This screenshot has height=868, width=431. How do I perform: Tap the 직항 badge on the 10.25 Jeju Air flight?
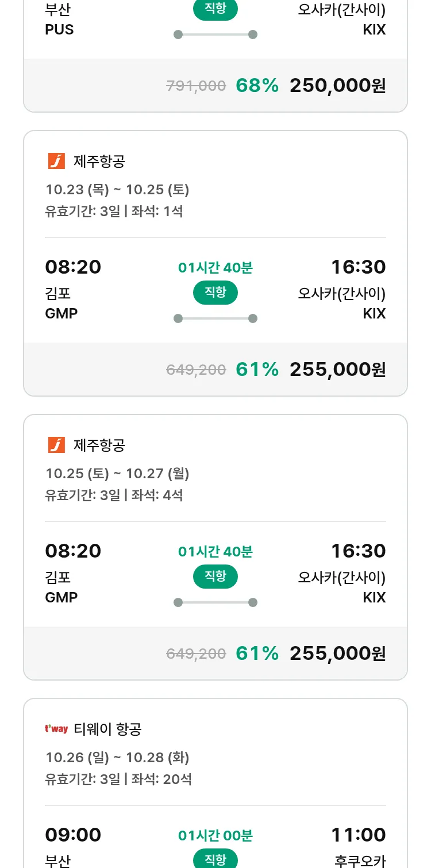click(215, 577)
